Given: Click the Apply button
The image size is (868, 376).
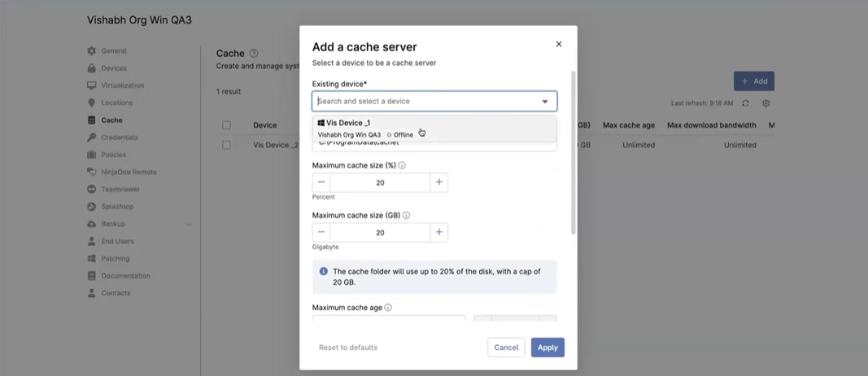Looking at the screenshot, I should pyautogui.click(x=547, y=348).
